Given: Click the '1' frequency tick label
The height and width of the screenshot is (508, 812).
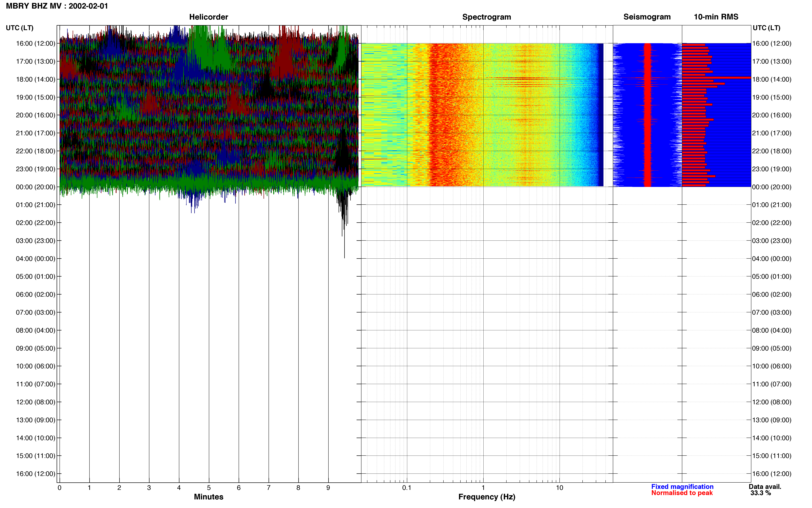Looking at the screenshot, I should 483,487.
